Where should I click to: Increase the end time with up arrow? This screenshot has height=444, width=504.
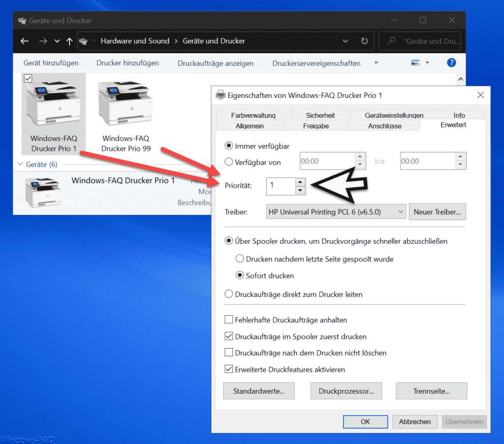(x=460, y=156)
